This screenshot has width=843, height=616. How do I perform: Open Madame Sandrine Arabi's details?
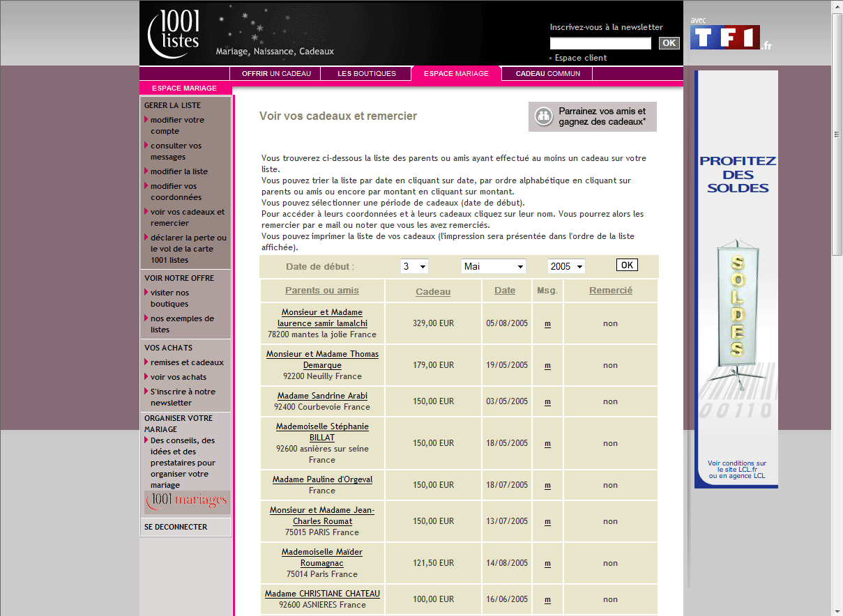tap(322, 396)
